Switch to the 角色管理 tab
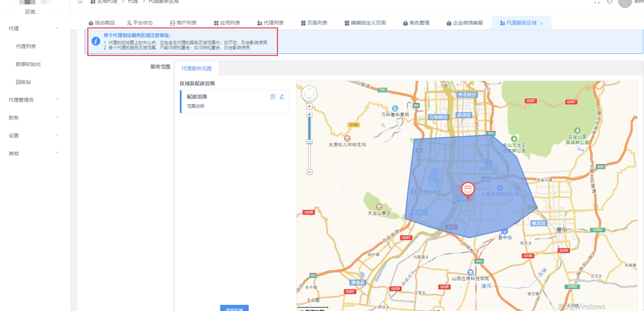This screenshot has width=644, height=311. click(x=416, y=23)
